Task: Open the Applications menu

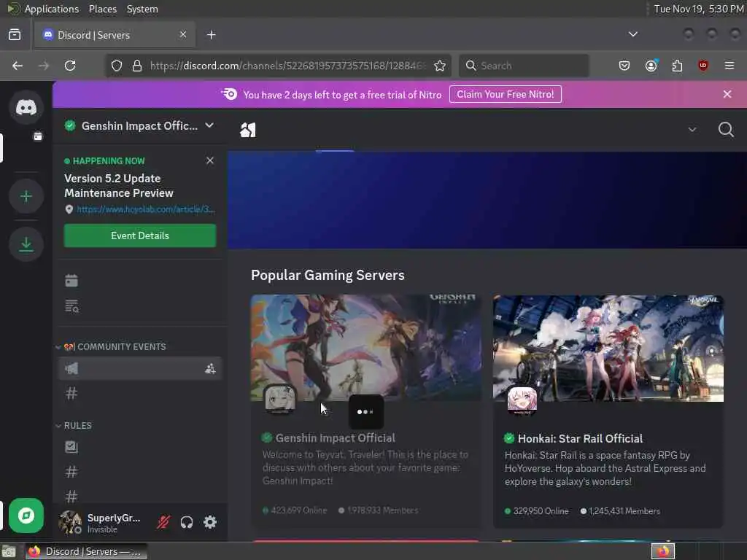Action: point(52,9)
